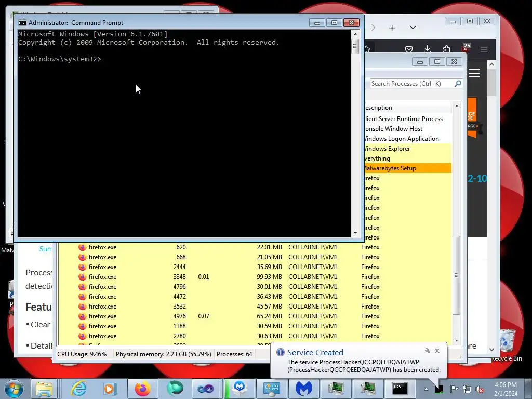Screen dimensions: 532x399
Task: Select firefox.exe row with PID 4976
Action: pyautogui.click(x=255, y=316)
